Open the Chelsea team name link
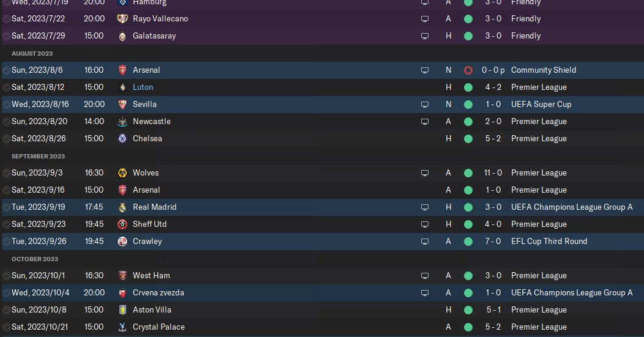 pos(147,139)
